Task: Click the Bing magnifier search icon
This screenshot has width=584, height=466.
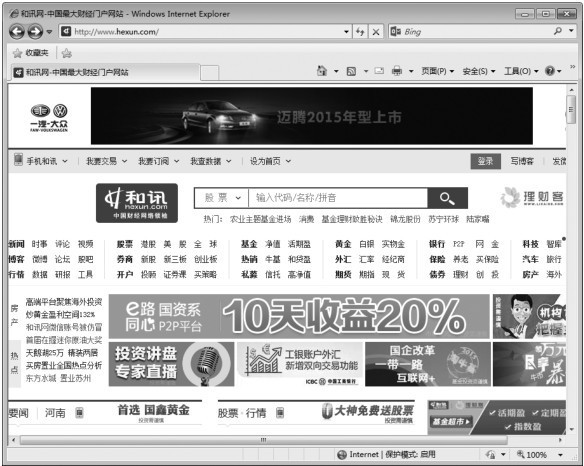Action: 558,31
